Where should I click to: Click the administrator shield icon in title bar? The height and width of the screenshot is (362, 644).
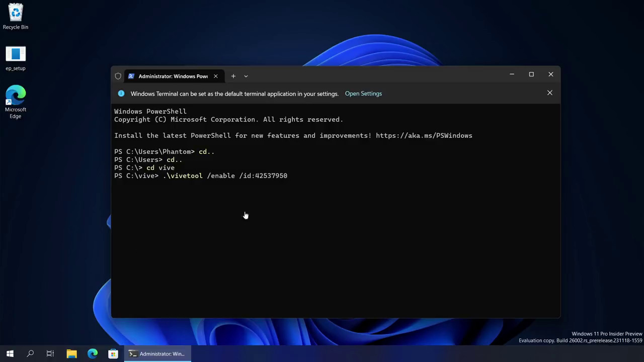(x=118, y=76)
